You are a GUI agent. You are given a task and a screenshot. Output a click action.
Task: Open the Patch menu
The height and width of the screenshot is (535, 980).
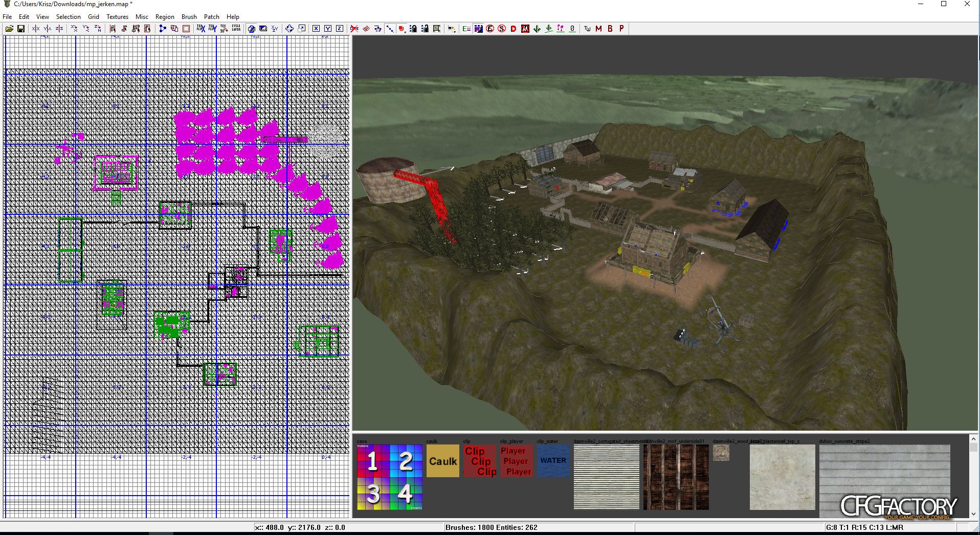212,17
